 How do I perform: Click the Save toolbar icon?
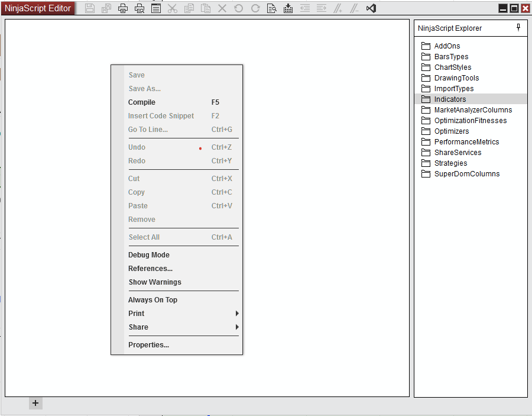click(x=90, y=8)
